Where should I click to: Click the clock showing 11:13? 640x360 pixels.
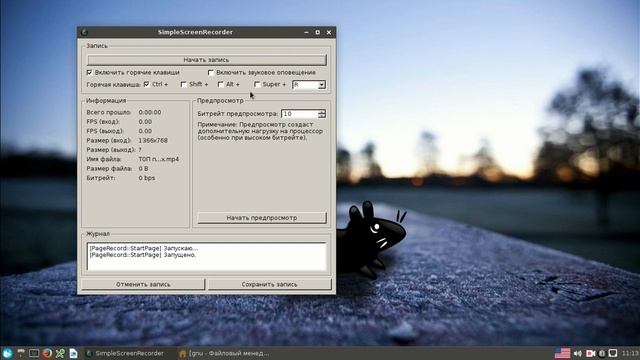[630, 353]
